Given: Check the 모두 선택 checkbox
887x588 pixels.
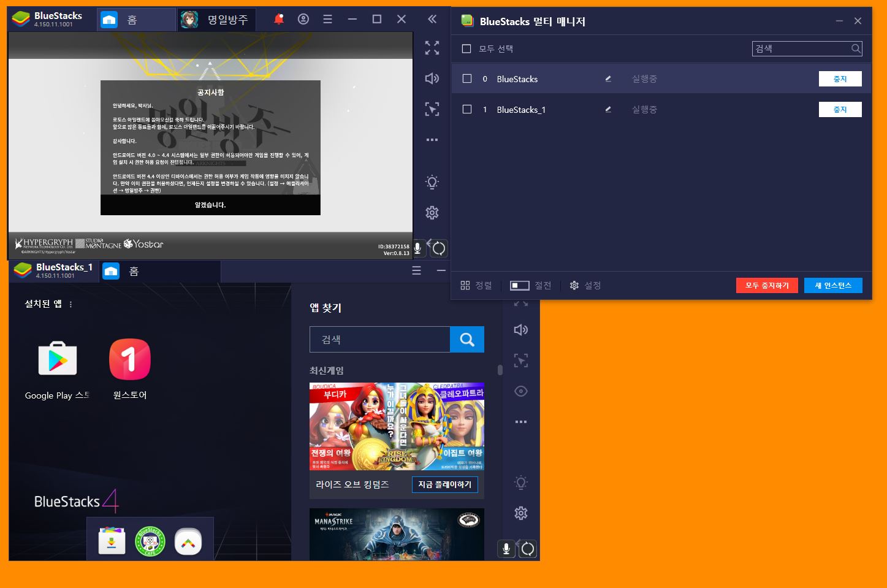Looking at the screenshot, I should pyautogui.click(x=466, y=48).
